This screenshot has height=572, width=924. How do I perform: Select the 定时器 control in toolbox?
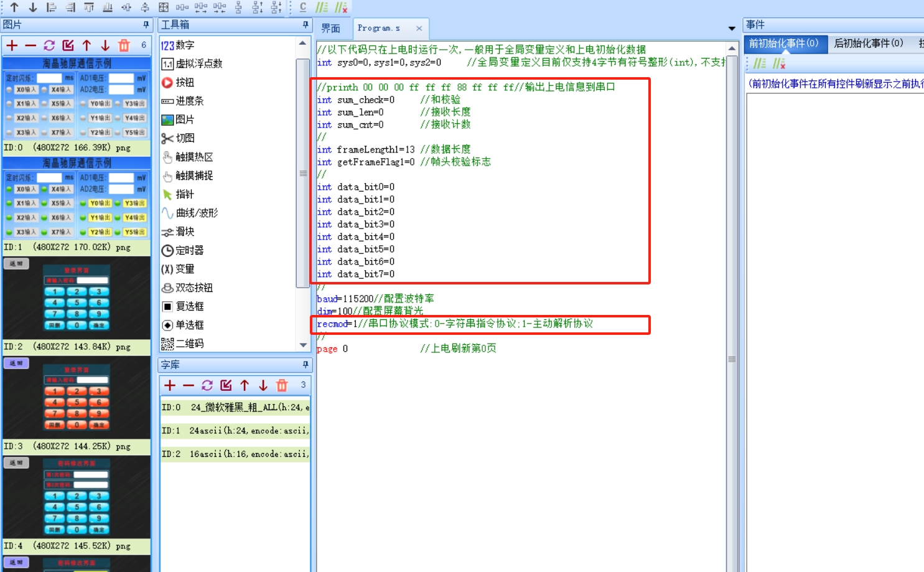point(182,250)
